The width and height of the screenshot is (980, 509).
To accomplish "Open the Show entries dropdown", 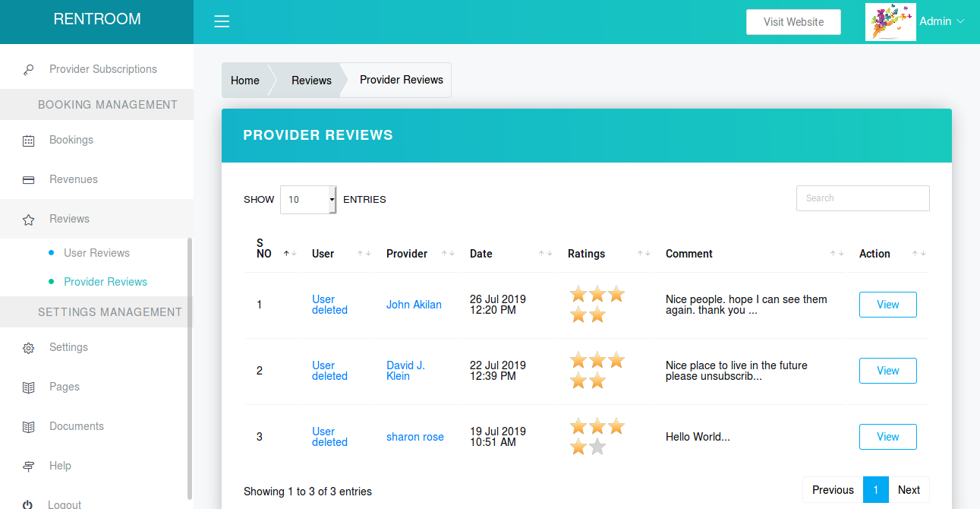I will (x=308, y=200).
